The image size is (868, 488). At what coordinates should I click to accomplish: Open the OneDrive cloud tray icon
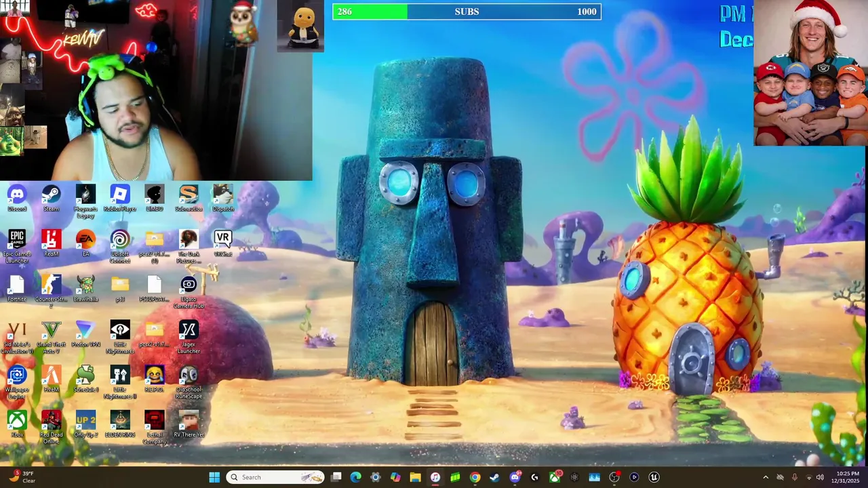point(780,477)
